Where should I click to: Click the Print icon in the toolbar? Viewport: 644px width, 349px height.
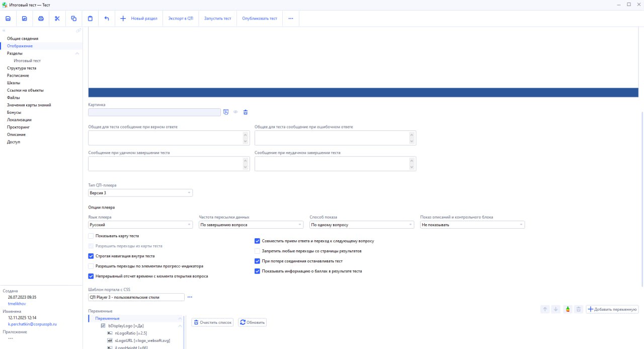[41, 19]
